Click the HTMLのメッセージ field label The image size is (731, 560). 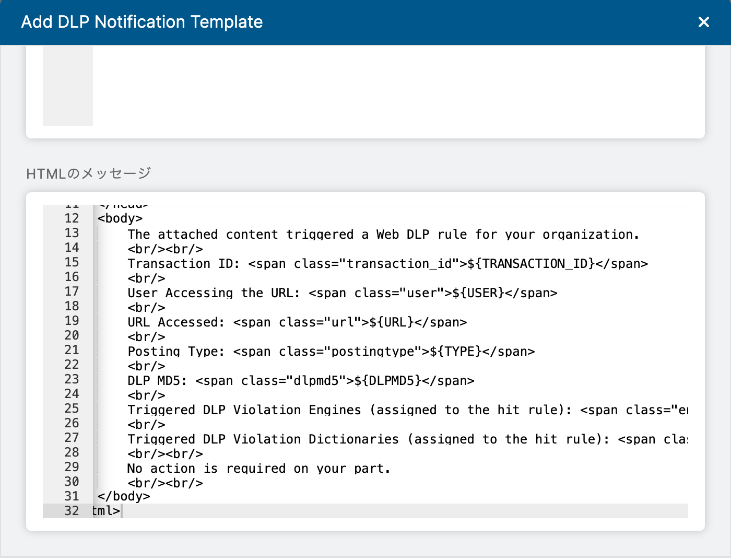[x=88, y=173]
